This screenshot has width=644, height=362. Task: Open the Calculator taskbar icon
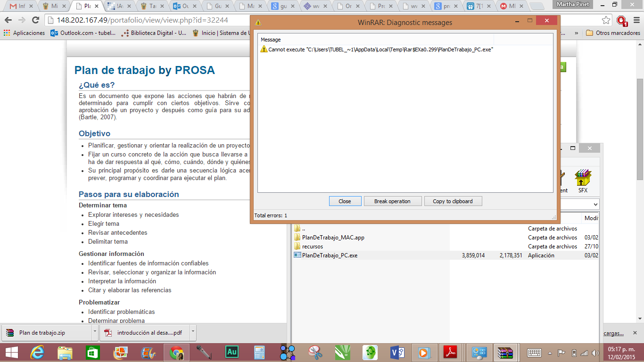[x=259, y=352]
